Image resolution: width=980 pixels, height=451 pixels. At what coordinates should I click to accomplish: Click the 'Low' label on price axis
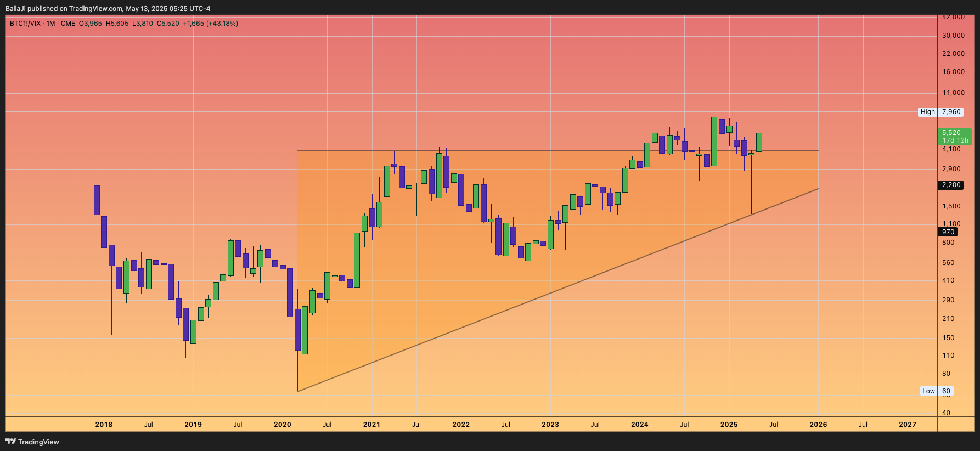point(928,391)
